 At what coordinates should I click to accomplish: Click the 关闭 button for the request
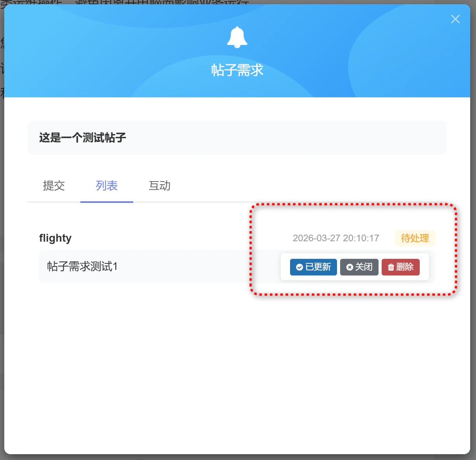359,267
